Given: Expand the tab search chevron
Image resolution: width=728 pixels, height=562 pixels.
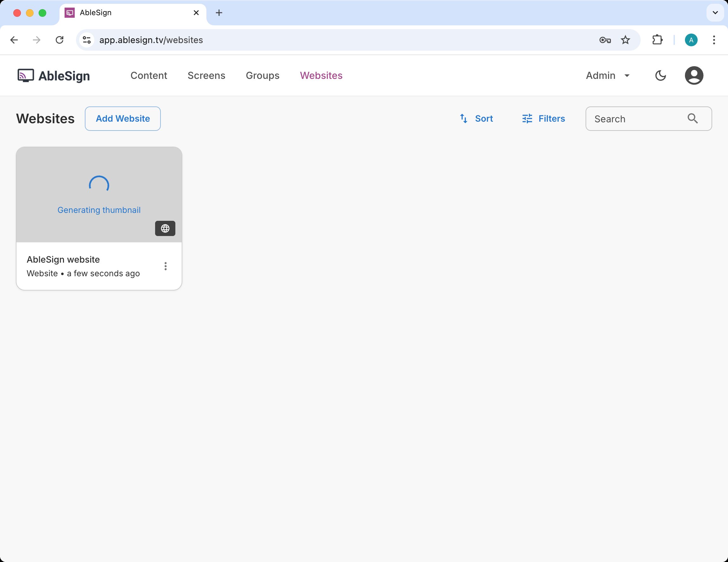Looking at the screenshot, I should 715,13.
